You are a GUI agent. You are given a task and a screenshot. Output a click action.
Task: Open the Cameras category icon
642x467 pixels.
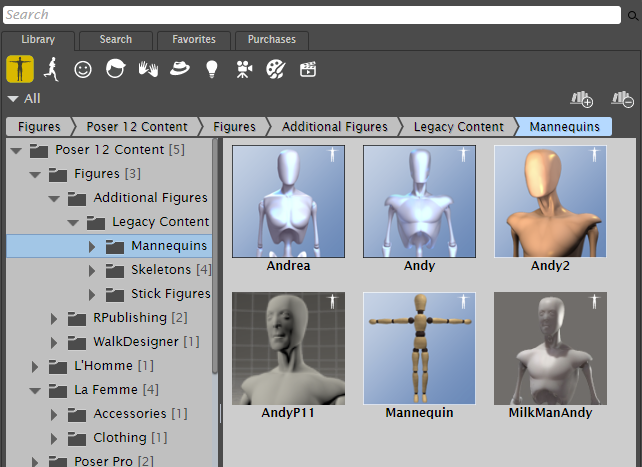[x=243, y=69]
